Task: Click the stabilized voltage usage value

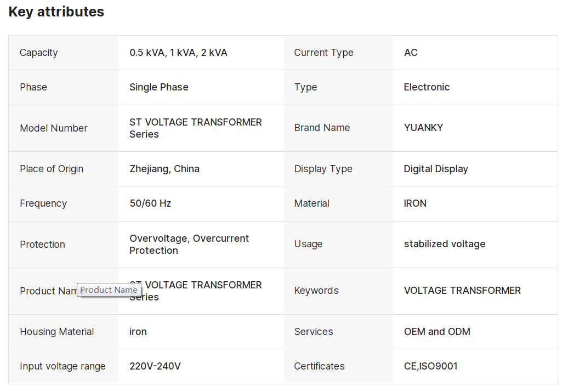Action: 444,244
